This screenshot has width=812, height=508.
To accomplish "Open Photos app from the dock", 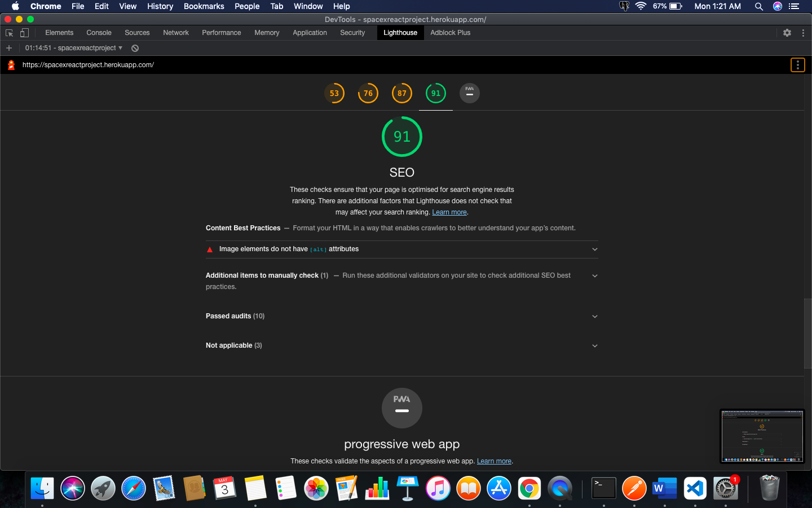I will (316, 488).
